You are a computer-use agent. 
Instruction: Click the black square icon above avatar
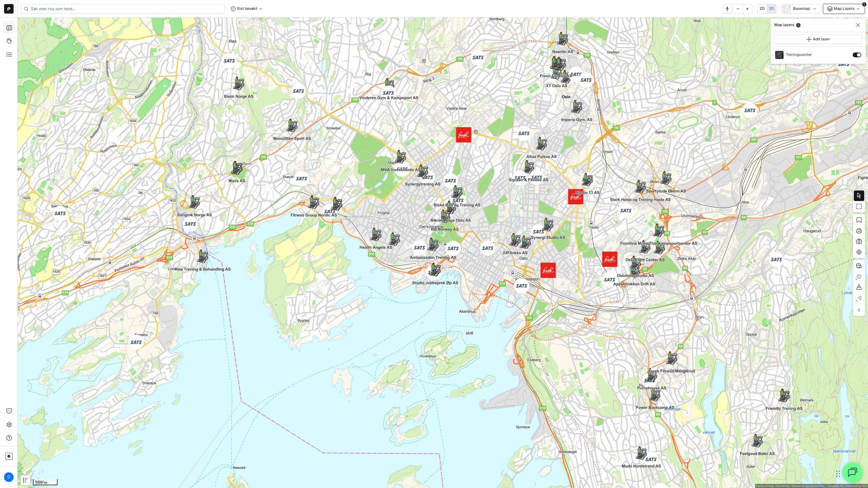9,456
